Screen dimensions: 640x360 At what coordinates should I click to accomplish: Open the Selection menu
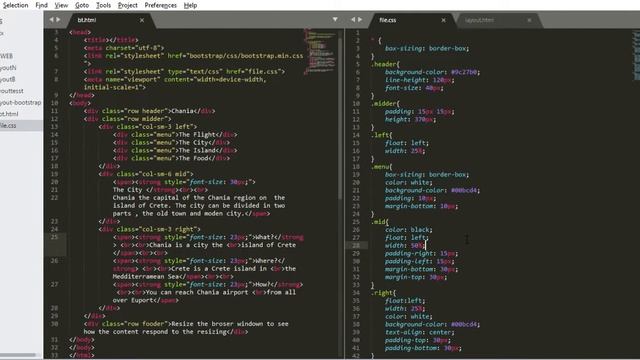[16, 5]
